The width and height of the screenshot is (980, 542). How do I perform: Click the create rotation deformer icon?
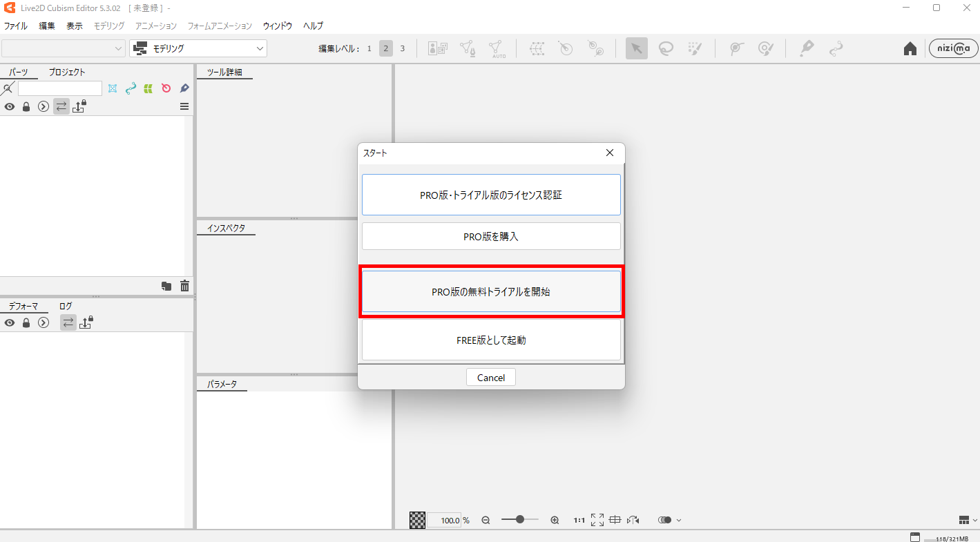coord(566,48)
